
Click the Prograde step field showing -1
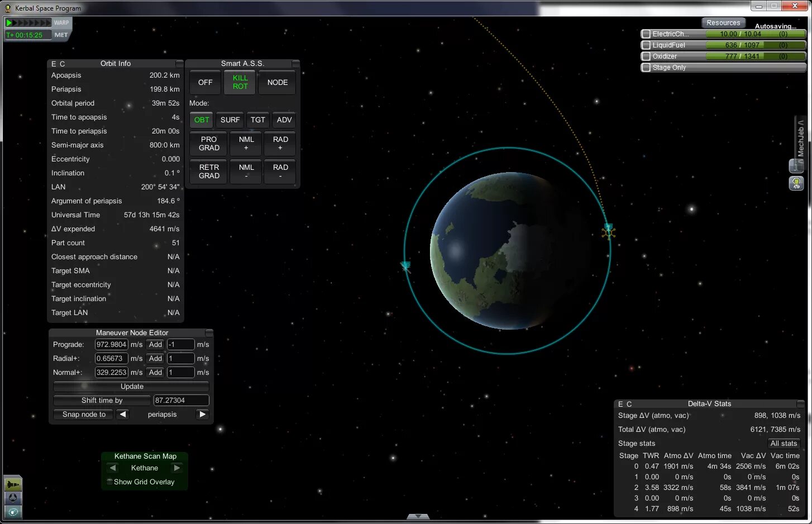[x=181, y=344]
